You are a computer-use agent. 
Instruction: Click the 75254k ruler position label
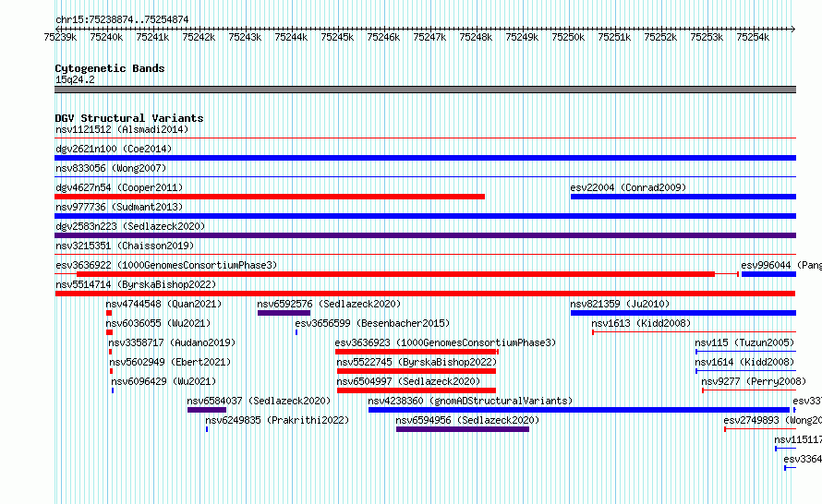pyautogui.click(x=753, y=37)
